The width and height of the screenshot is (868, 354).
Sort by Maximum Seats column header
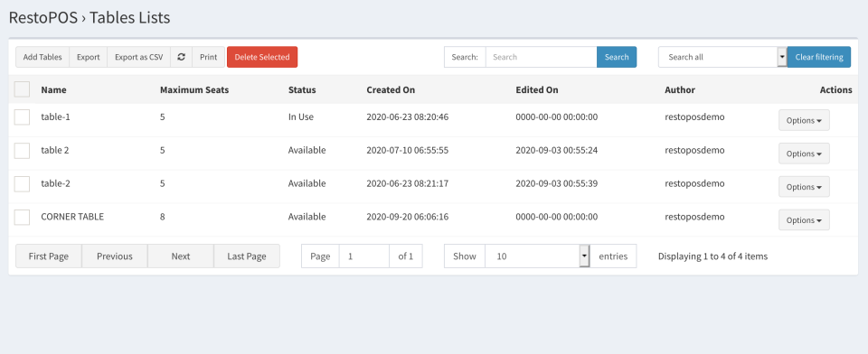[194, 89]
